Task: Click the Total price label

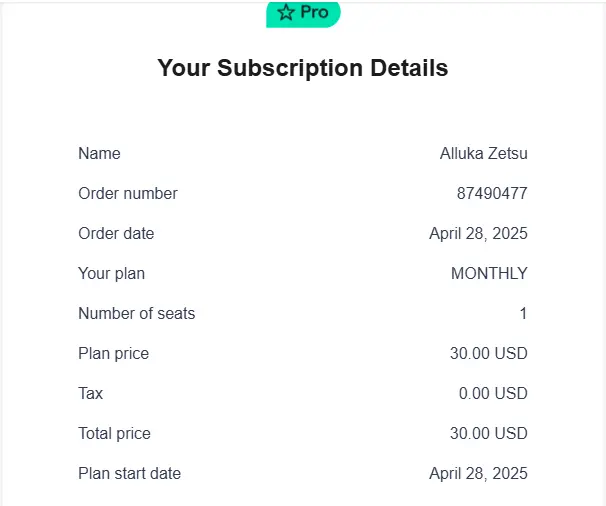Action: 114,434
